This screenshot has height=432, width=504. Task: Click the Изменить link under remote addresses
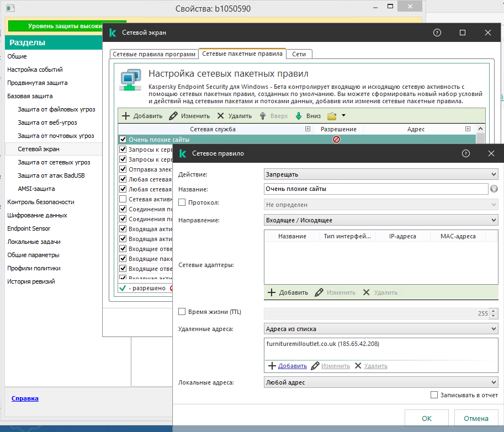point(336,366)
